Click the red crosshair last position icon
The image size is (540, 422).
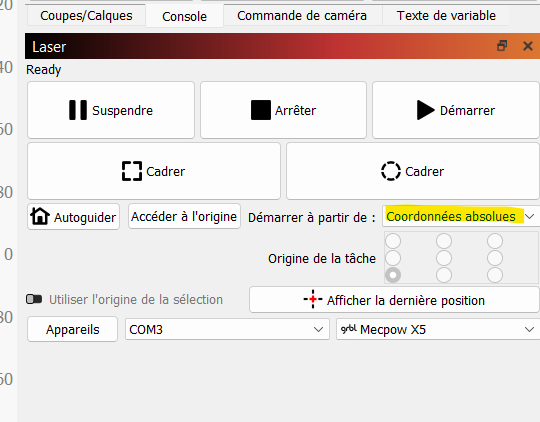pyautogui.click(x=313, y=299)
